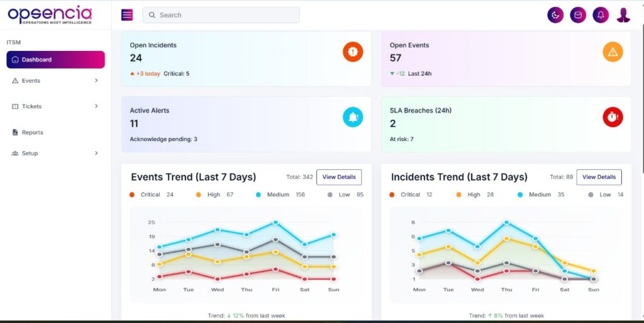
Task: Click the Active Alerts blue bell icon
Action: [x=353, y=117]
